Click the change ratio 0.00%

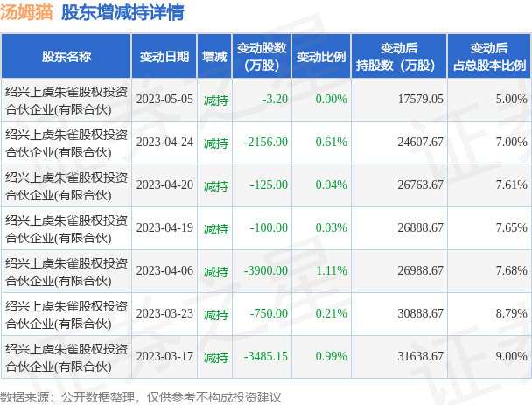click(331, 100)
